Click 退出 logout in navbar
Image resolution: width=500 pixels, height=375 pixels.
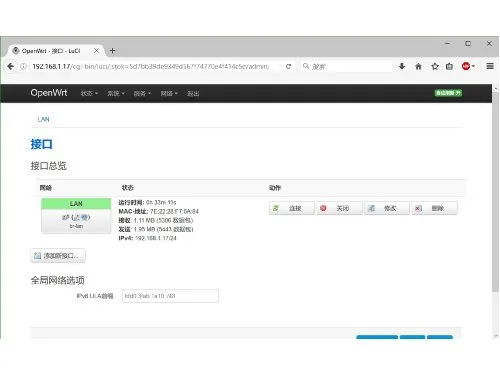pos(193,94)
